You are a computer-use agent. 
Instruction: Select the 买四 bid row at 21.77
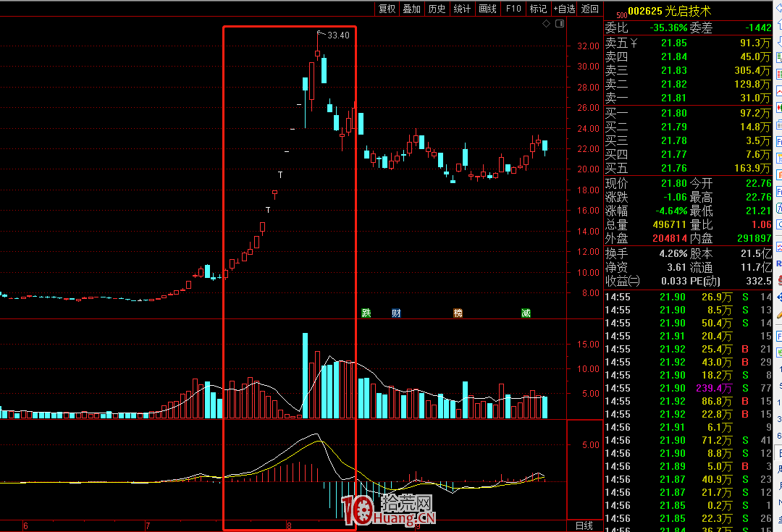click(689, 155)
